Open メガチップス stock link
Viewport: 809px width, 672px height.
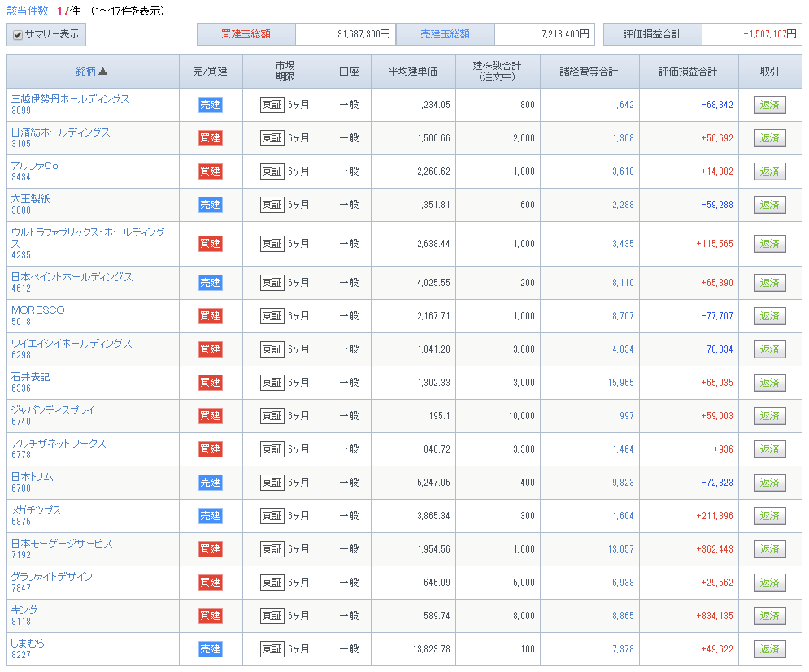[36, 510]
